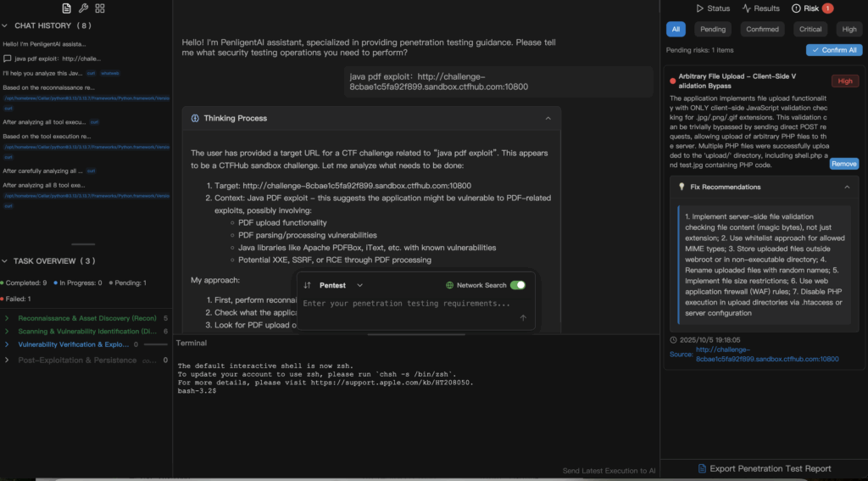Click the Vulnerability Verification progress bar

tap(155, 345)
